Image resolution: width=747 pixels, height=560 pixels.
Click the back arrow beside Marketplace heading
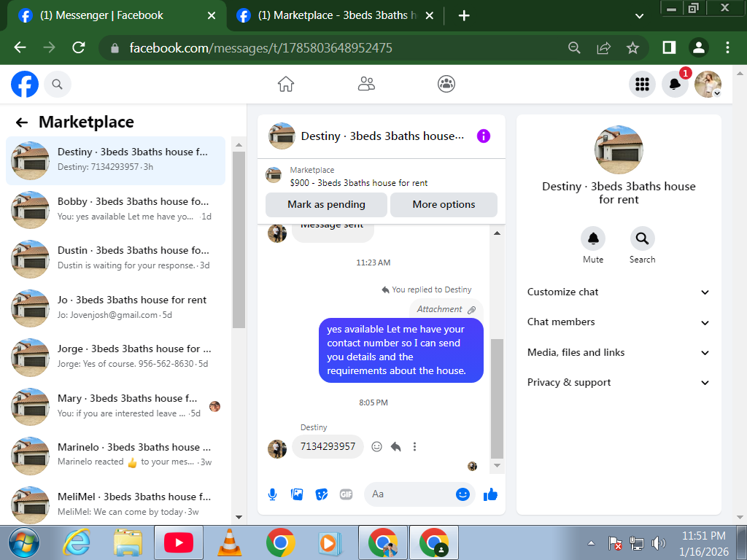pyautogui.click(x=21, y=122)
